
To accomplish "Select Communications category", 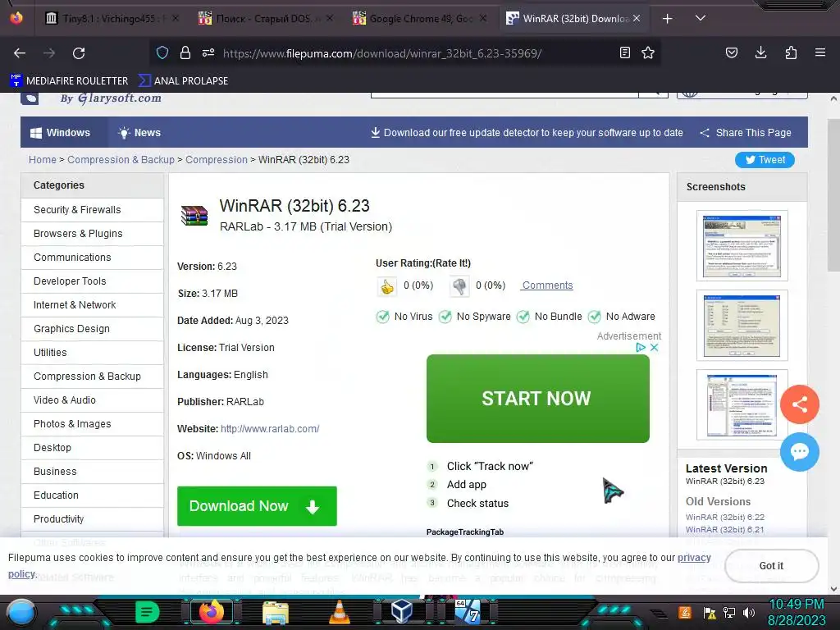I will pos(92,258).
